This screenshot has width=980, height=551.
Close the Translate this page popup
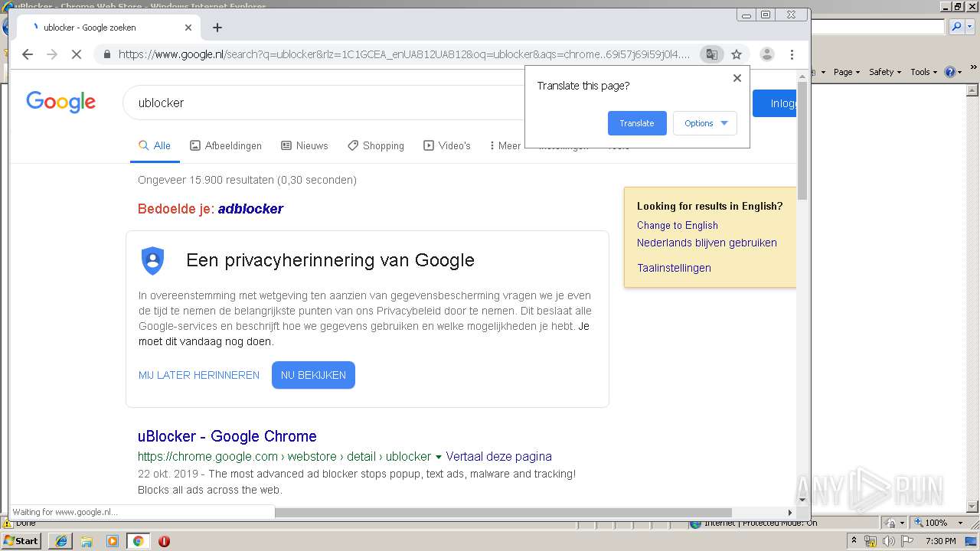pyautogui.click(x=737, y=78)
